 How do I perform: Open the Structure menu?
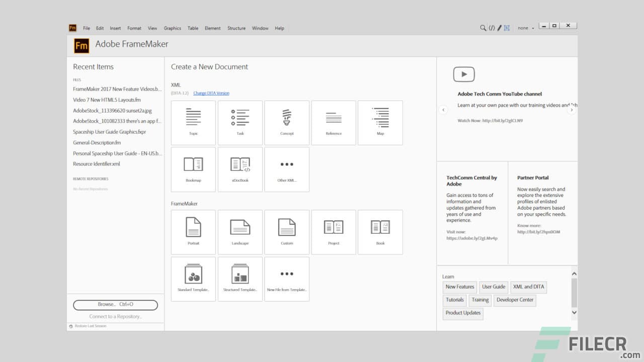(236, 28)
